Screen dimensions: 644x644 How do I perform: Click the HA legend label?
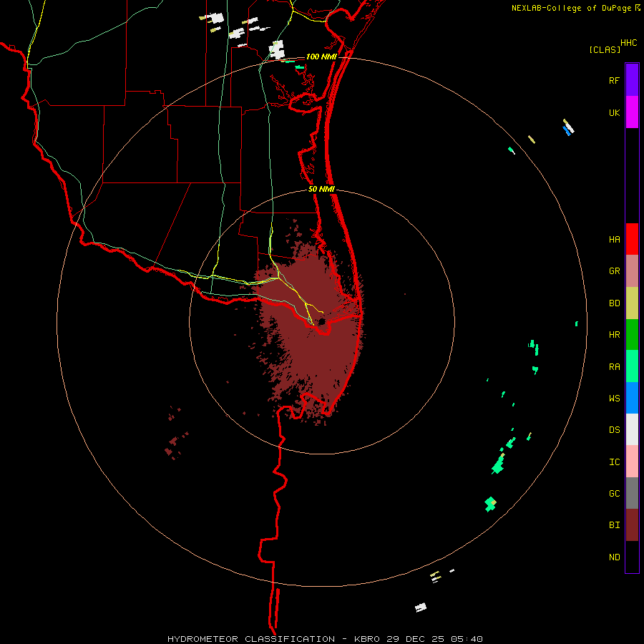(614, 240)
